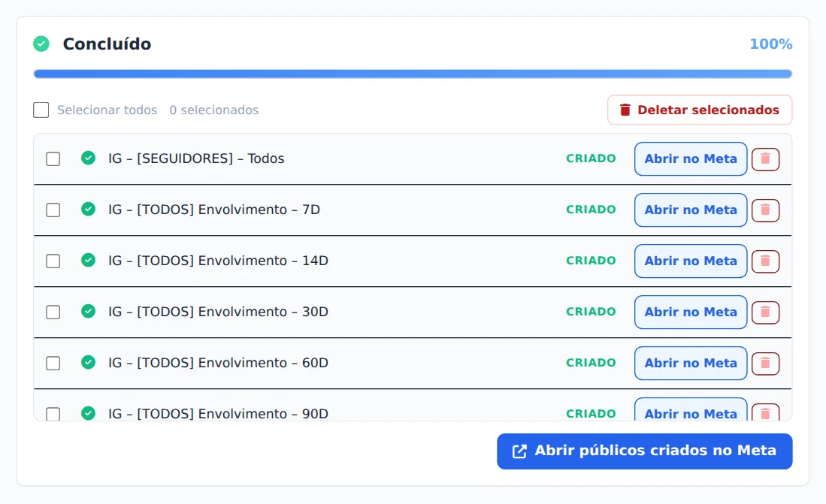This screenshot has height=504, width=826.
Task: Open SEGUIDORES – Todos via Abrir no Meta
Action: [691, 159]
